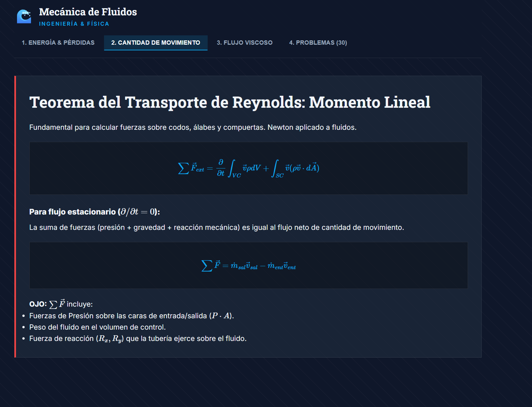Click the Para flujo estacionario subheading

point(94,212)
